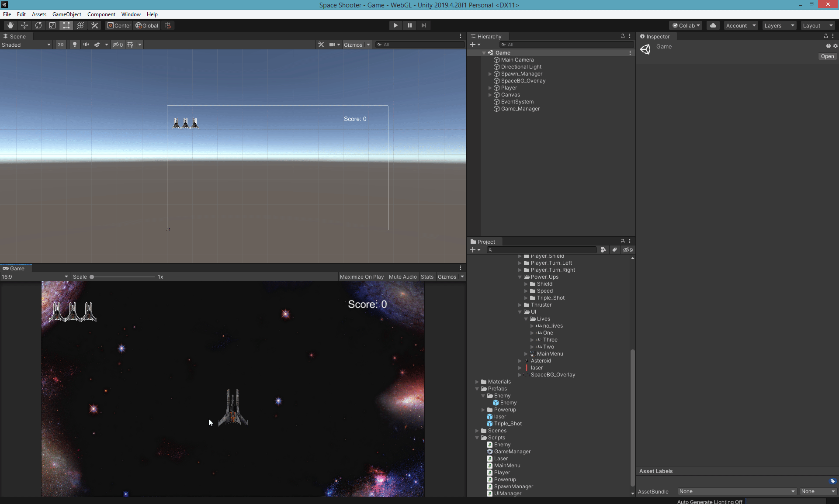The width and height of the screenshot is (839, 504).
Task: Open the 16:9 aspect ratio dropdown
Action: [35, 277]
